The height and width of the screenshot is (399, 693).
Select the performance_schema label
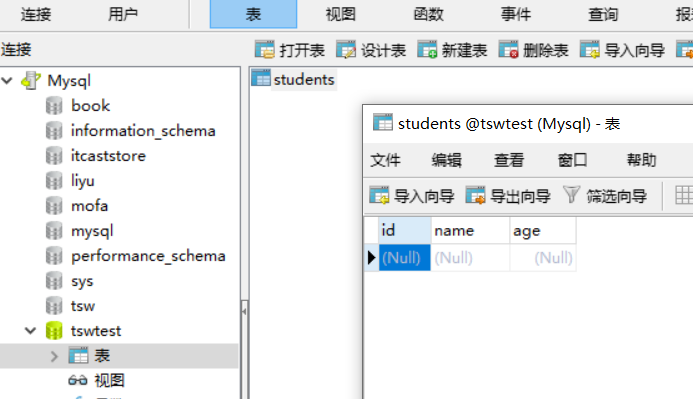[148, 256]
